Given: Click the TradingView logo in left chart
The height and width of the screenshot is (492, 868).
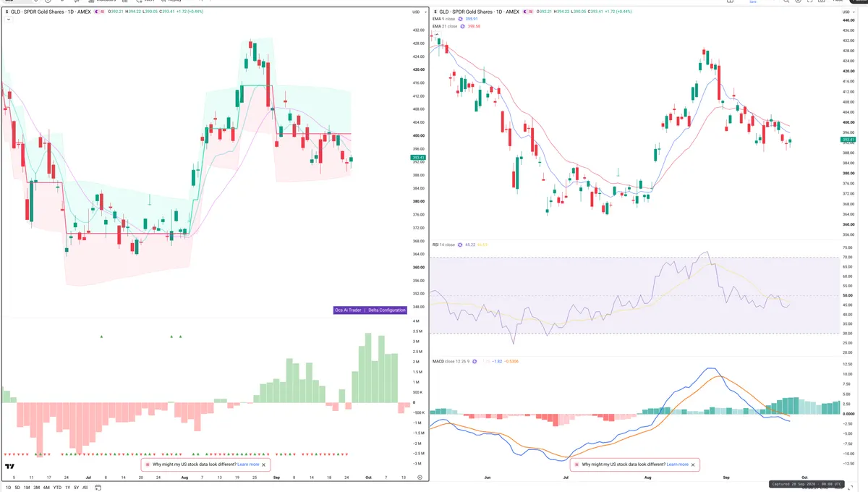Looking at the screenshot, I should tap(10, 467).
